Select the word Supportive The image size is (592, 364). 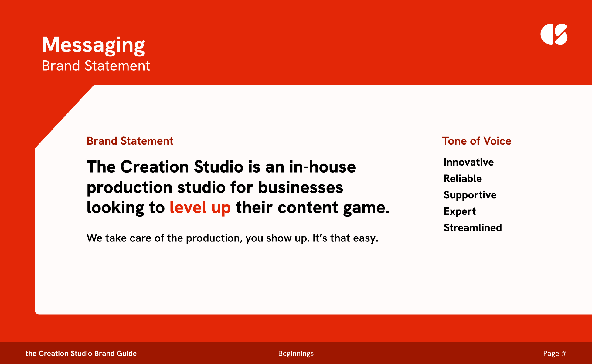[470, 195]
